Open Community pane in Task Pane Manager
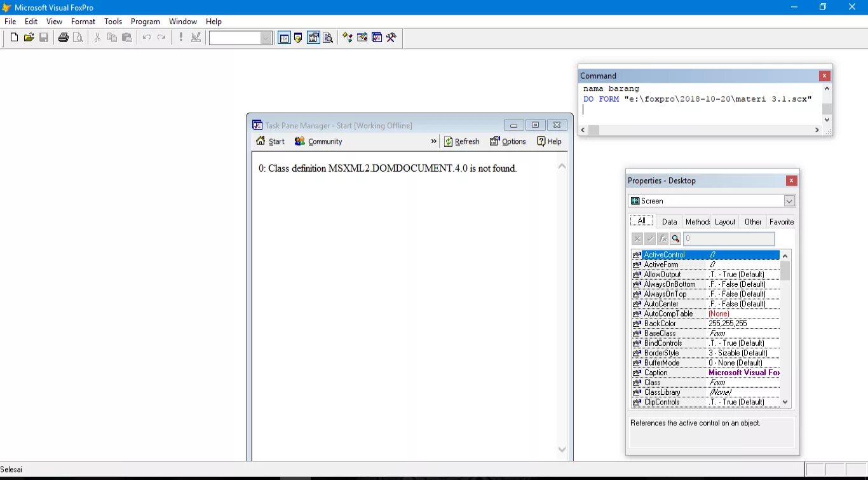Screen dimensions: 868x480 pyautogui.click(x=318, y=141)
